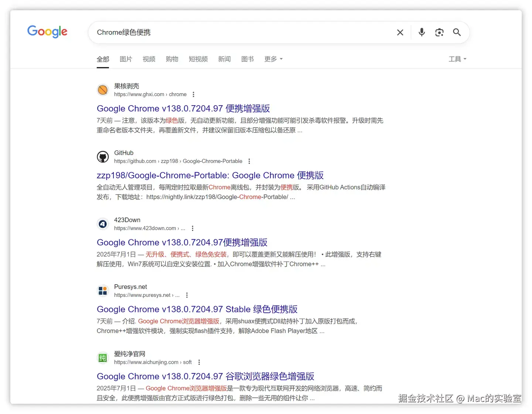532x414 pixels.
Task: Open more options for the puresys.net result
Action: pos(187,295)
